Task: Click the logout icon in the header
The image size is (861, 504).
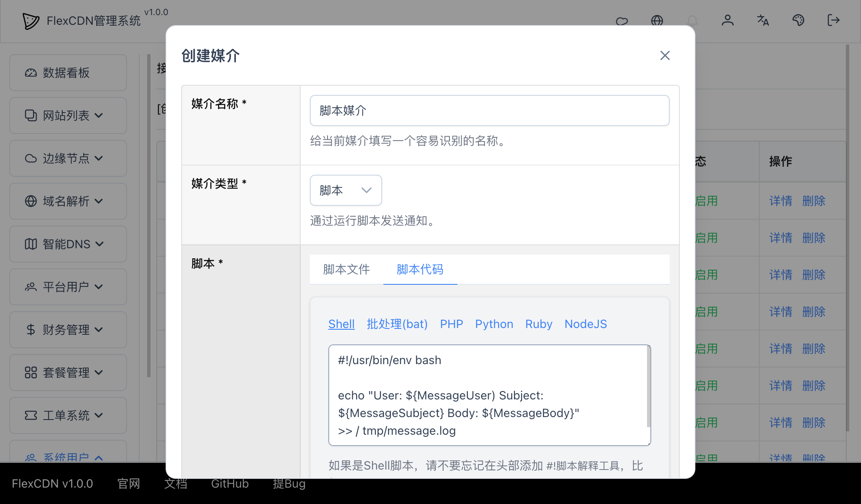Action: tap(833, 21)
